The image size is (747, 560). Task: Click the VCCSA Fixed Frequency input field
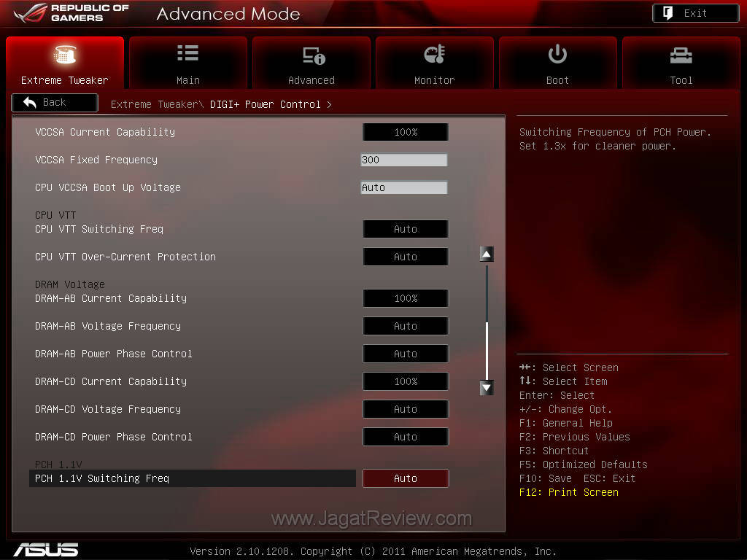pyautogui.click(x=403, y=160)
